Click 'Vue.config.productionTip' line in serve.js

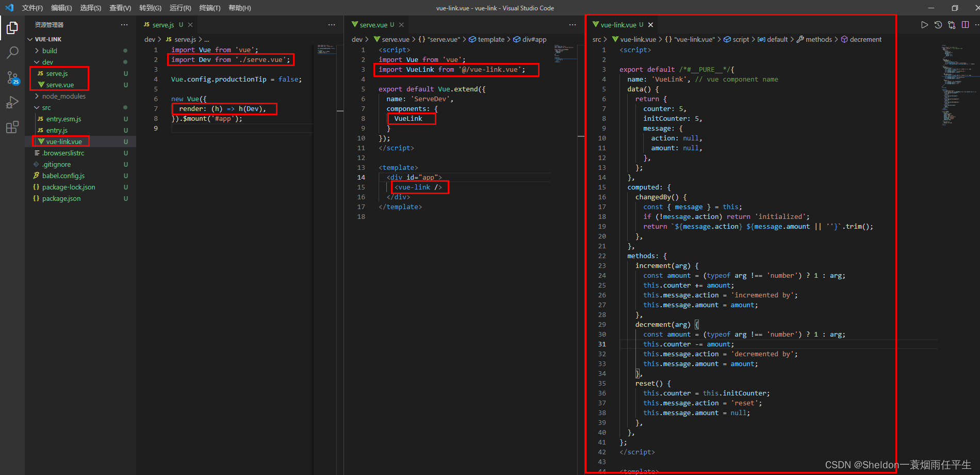pyautogui.click(x=236, y=80)
